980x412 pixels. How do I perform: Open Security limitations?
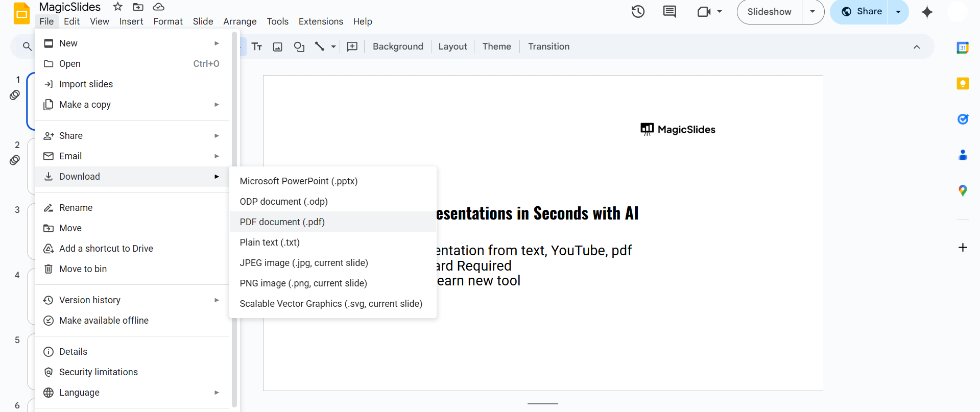point(132,372)
